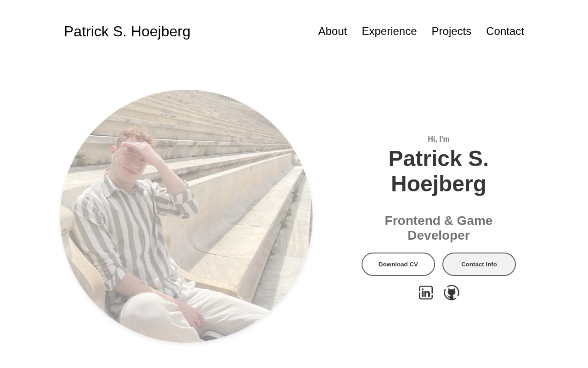Click the white sneaker at photo bottom
This screenshot has width=588, height=368.
click(211, 335)
